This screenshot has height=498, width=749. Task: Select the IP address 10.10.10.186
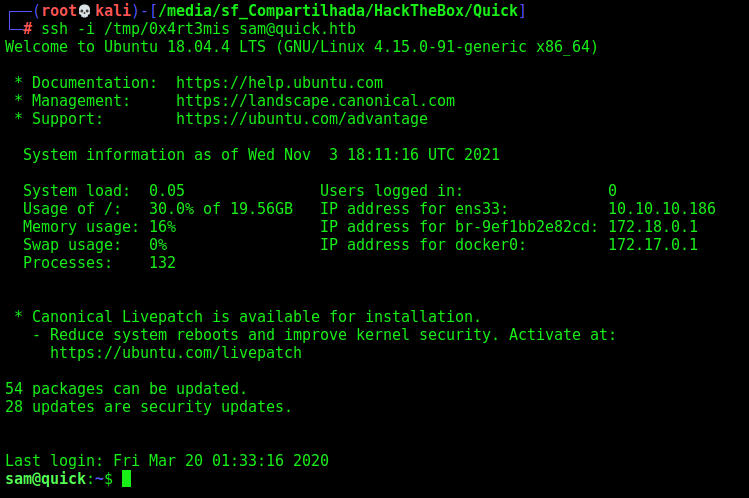click(x=662, y=209)
